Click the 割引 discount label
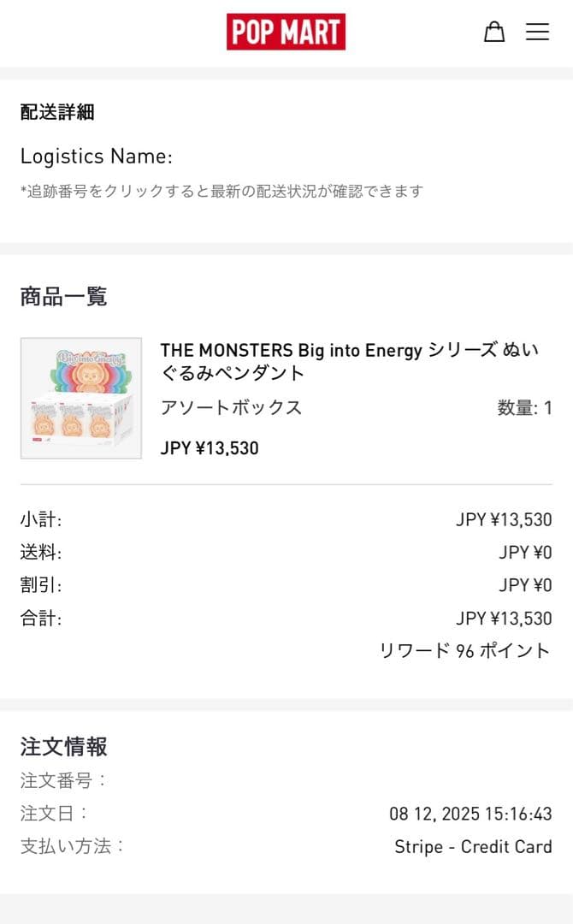 click(x=41, y=585)
